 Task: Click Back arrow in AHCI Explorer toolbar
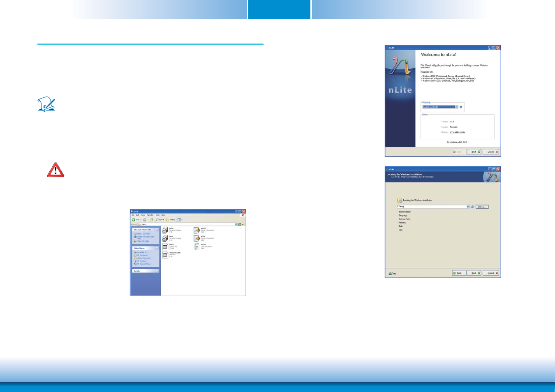click(x=134, y=220)
